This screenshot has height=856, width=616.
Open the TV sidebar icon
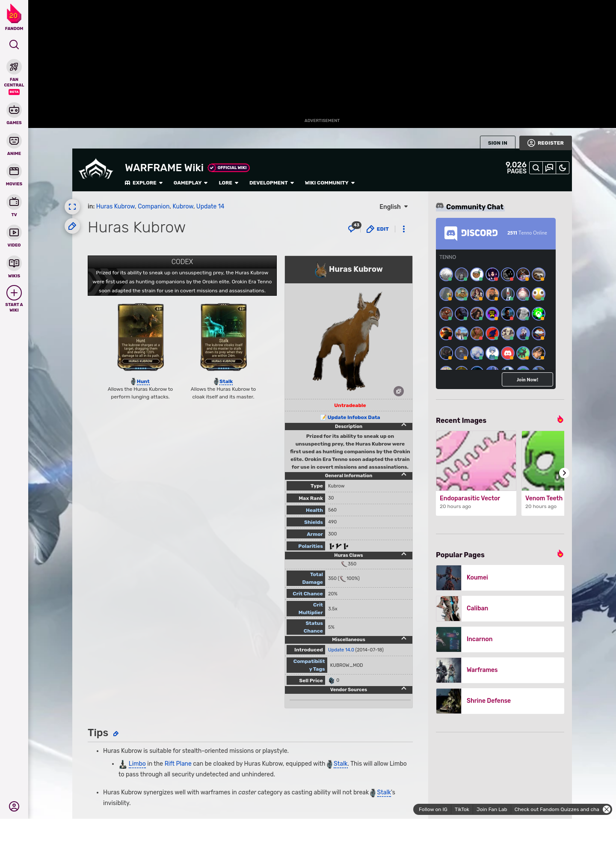[14, 202]
